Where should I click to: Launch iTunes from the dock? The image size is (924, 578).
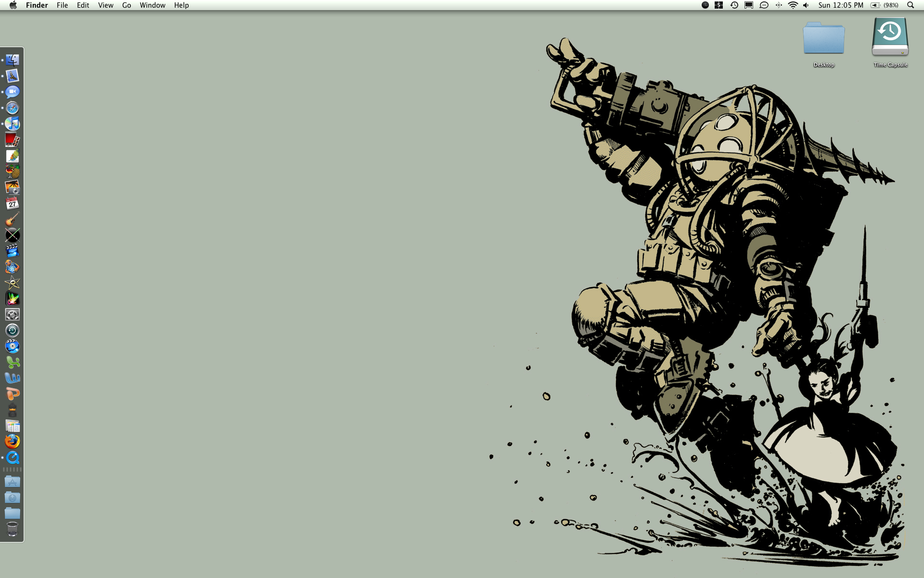[13, 124]
